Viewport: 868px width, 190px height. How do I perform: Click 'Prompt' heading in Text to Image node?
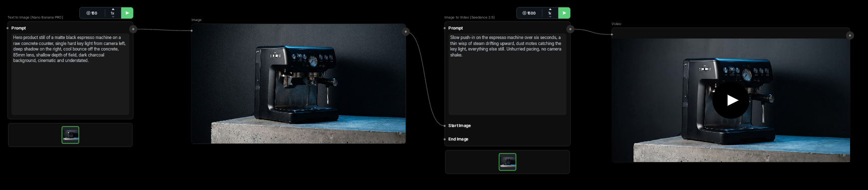pyautogui.click(x=18, y=28)
